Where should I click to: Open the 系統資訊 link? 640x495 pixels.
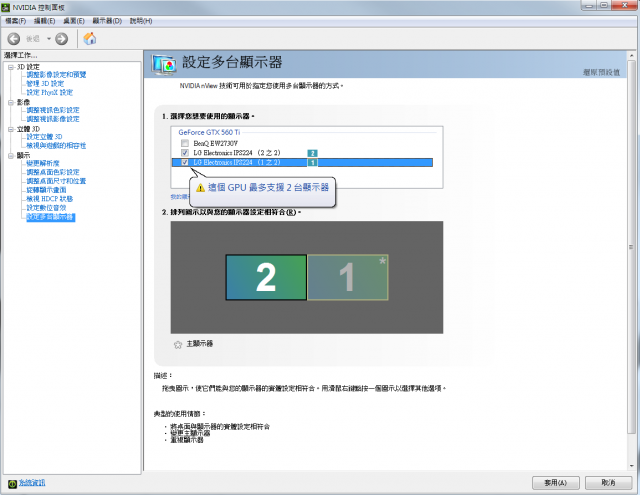click(32, 483)
